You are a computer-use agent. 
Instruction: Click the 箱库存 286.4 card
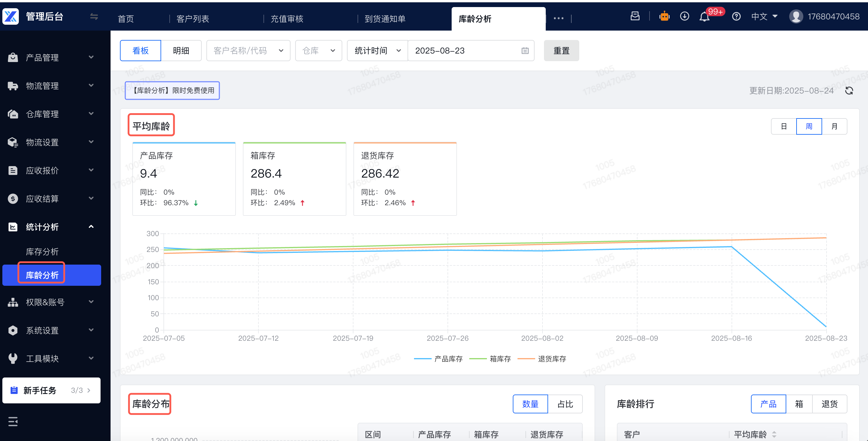tap(295, 179)
